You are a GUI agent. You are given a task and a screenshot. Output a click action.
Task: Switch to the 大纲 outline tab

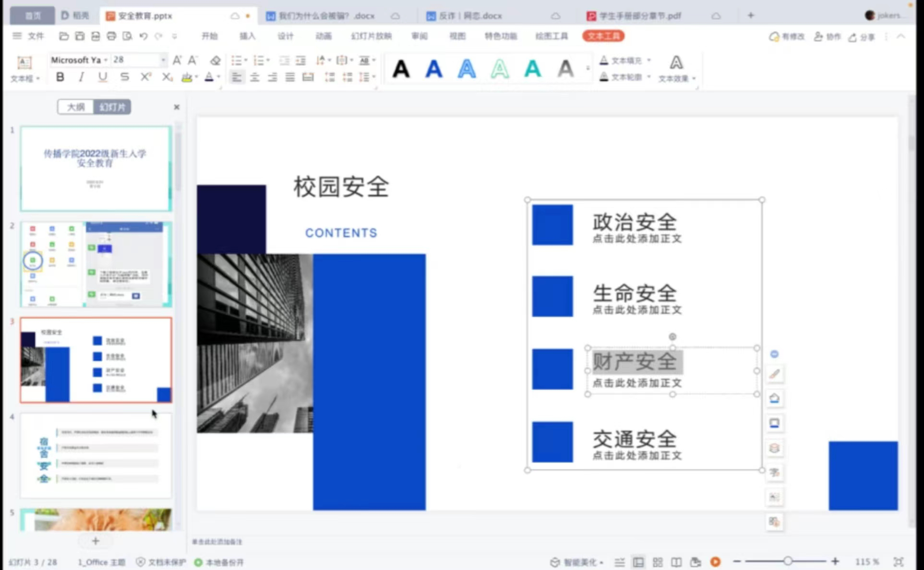[x=75, y=107]
